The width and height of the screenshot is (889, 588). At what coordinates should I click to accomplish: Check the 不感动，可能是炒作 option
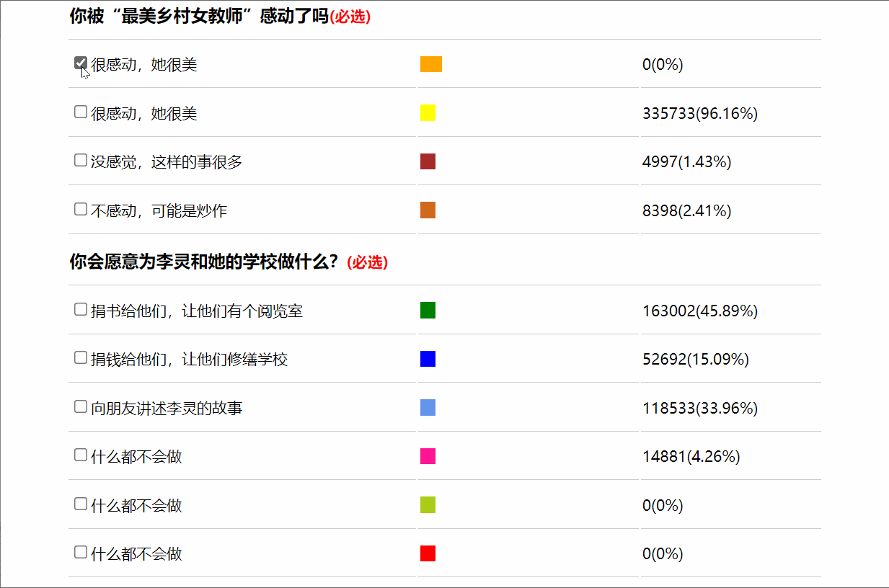pos(81,209)
